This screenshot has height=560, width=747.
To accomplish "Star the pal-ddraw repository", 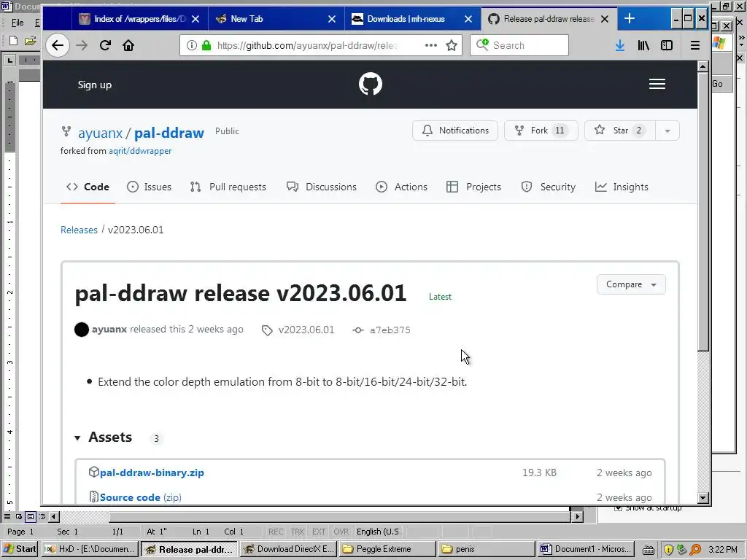I will tap(620, 131).
